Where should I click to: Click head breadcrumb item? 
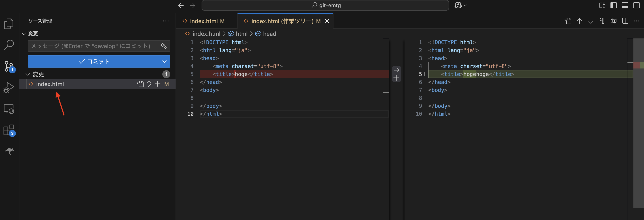[270, 34]
